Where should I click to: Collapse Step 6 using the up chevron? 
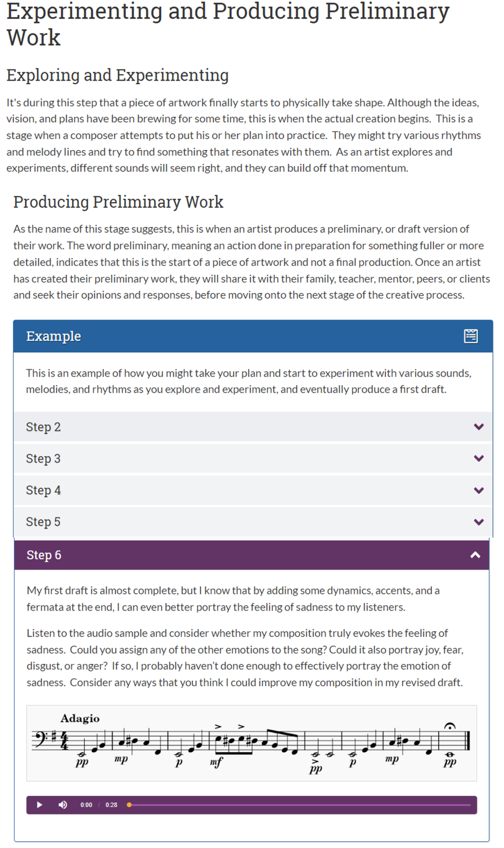(x=475, y=555)
